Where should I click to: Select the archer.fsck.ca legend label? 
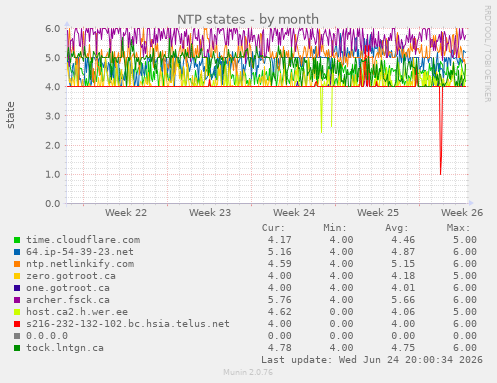(x=68, y=300)
